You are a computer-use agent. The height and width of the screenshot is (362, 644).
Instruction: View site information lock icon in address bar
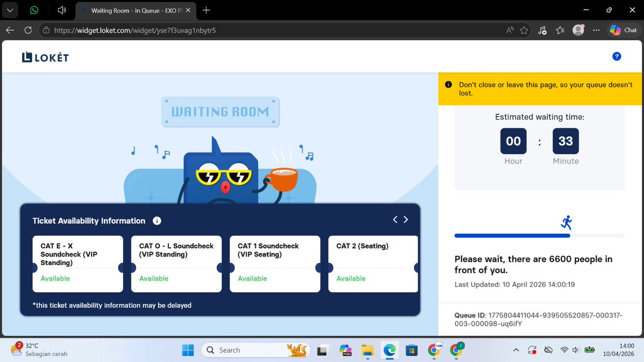click(47, 30)
